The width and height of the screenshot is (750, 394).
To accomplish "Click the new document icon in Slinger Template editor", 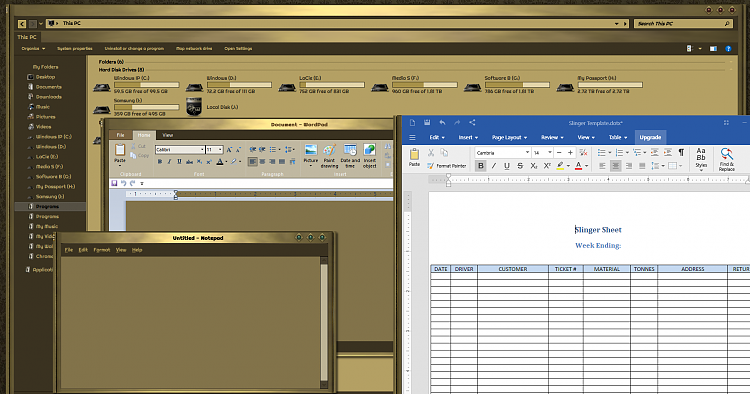I will pos(412,123).
